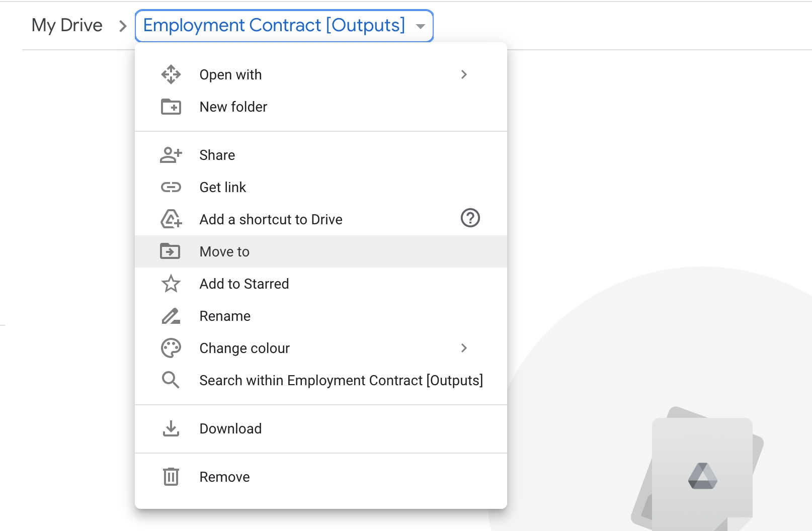The width and height of the screenshot is (812, 531).
Task: Click the Download arrow icon
Action: pyautogui.click(x=171, y=428)
